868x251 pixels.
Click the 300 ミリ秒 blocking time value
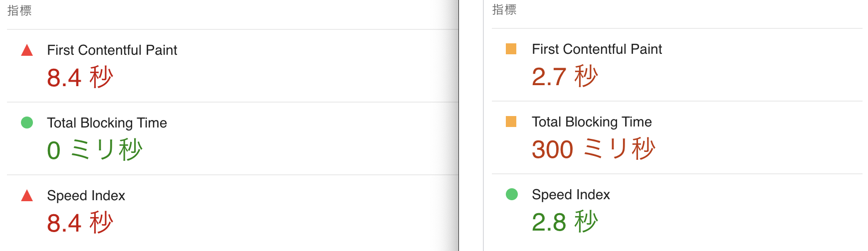click(593, 149)
